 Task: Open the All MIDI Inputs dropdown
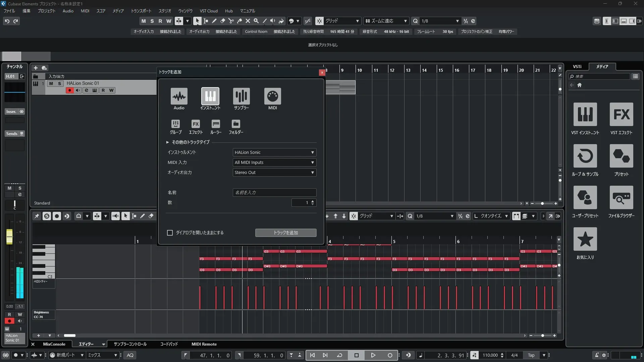[x=274, y=163]
